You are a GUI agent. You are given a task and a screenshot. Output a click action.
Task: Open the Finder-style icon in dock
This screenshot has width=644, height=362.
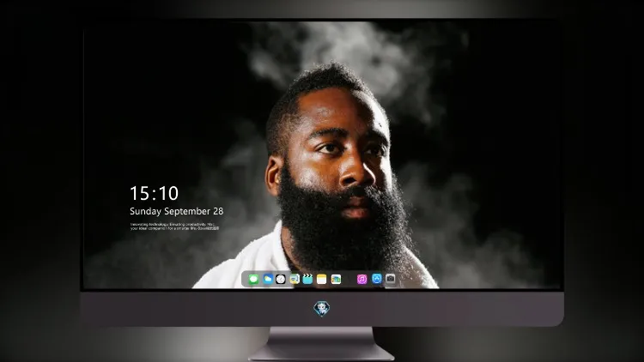pos(295,279)
